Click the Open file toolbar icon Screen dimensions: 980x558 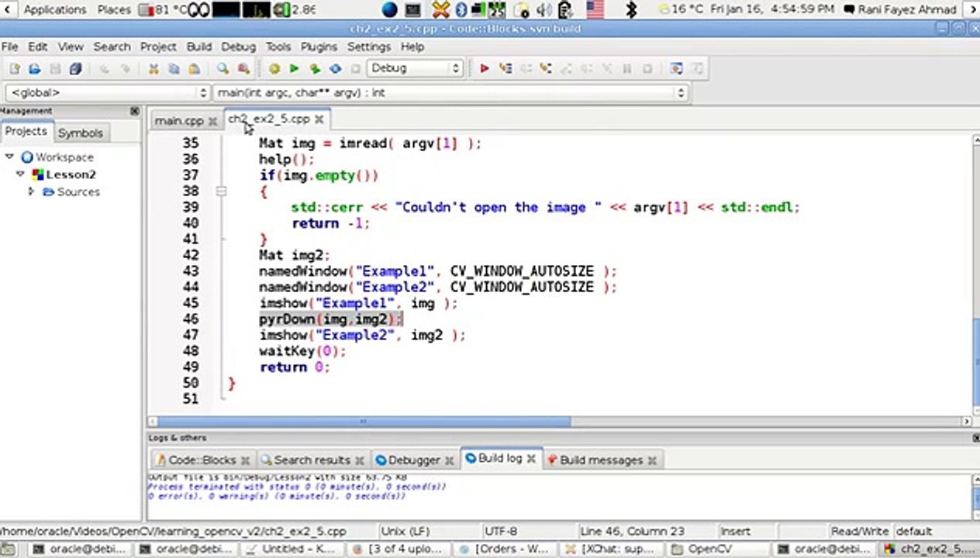(35, 69)
